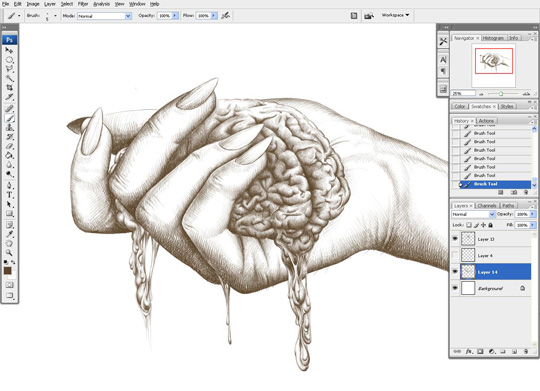Select the Type tool

tap(9, 195)
